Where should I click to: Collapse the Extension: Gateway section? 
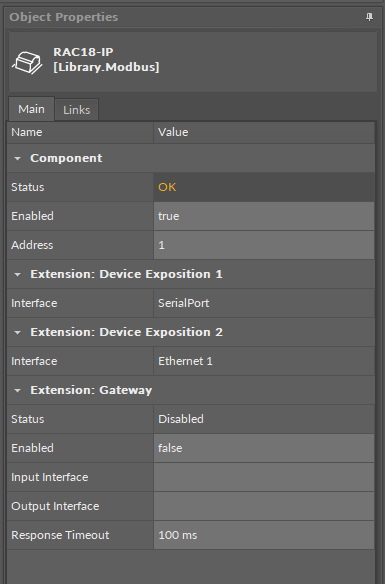tap(18, 391)
